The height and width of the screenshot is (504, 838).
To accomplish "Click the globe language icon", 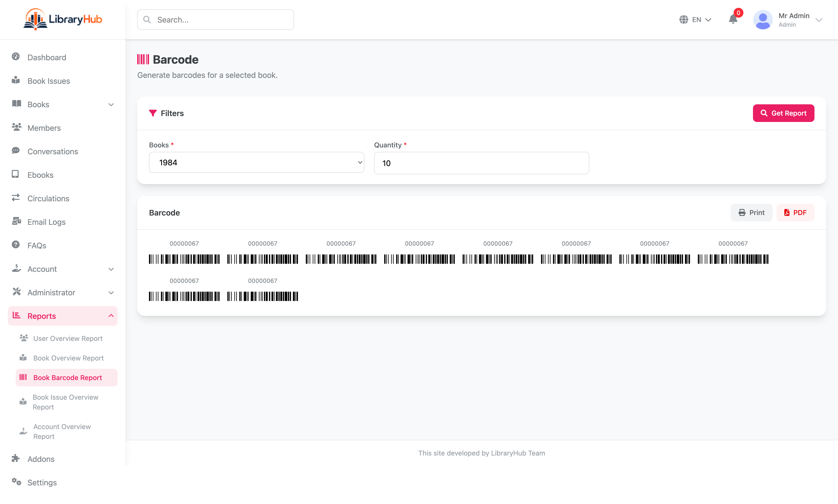I will 684,20.
